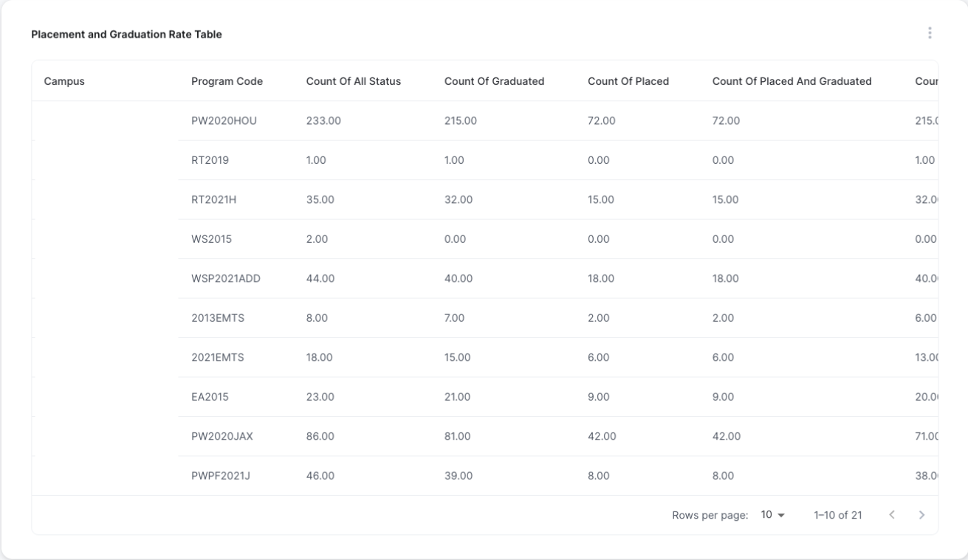Click 32.00 graduated count for RT2021H
The width and height of the screenshot is (968, 560).
click(459, 200)
